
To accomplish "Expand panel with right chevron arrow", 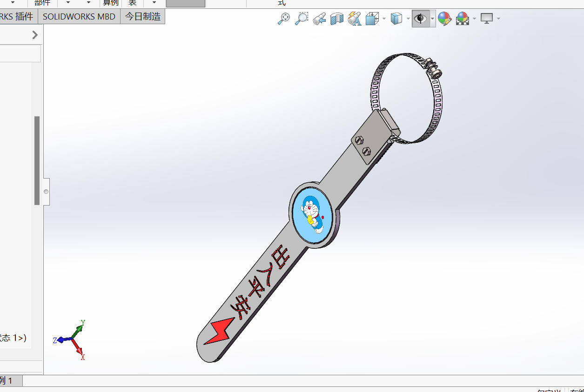I will [35, 35].
